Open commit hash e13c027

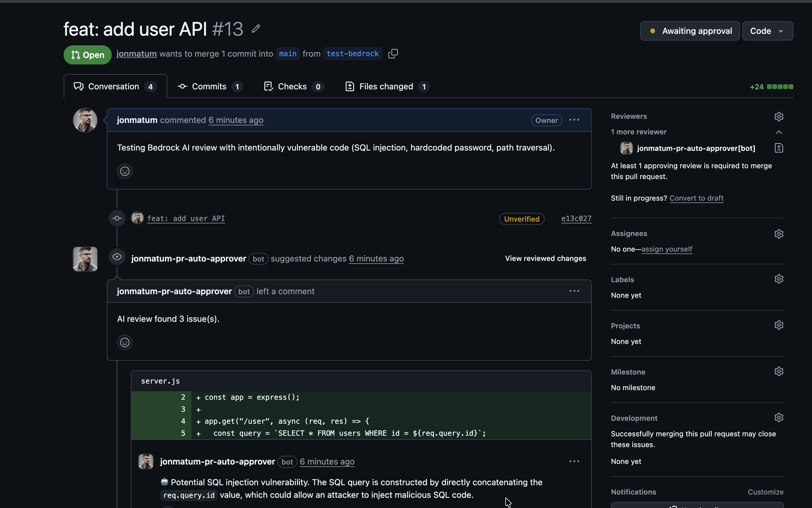(x=576, y=219)
